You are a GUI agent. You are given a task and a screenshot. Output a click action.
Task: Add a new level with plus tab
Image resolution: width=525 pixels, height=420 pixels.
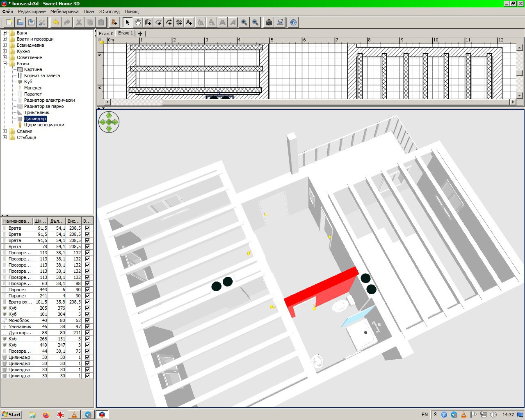click(x=140, y=34)
